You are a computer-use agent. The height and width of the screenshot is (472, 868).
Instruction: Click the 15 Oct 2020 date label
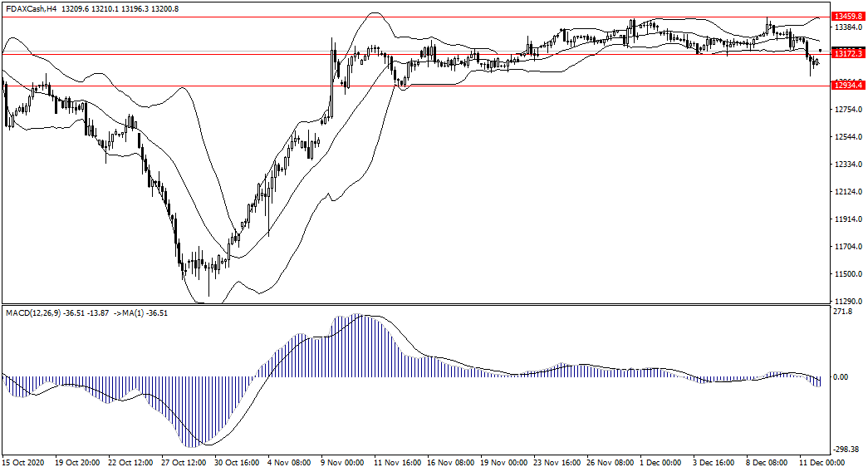(23, 461)
